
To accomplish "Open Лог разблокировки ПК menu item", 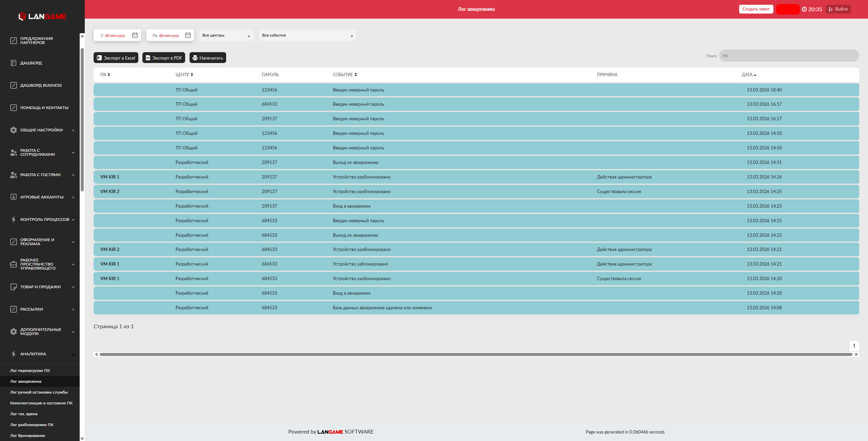I will [x=32, y=425].
